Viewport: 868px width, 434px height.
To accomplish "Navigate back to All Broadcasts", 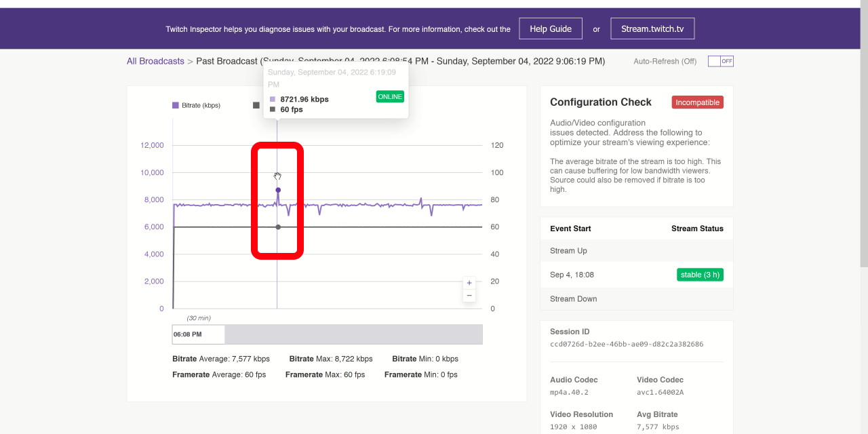I will [x=155, y=61].
